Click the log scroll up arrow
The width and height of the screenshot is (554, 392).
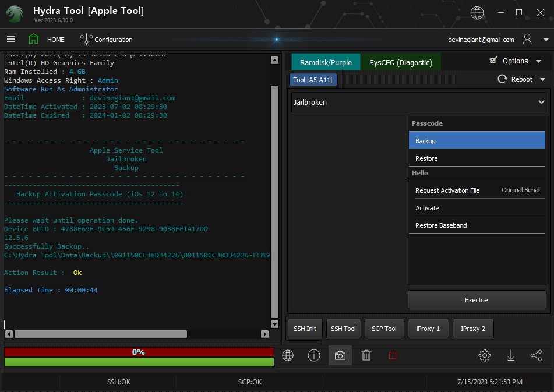[274, 61]
